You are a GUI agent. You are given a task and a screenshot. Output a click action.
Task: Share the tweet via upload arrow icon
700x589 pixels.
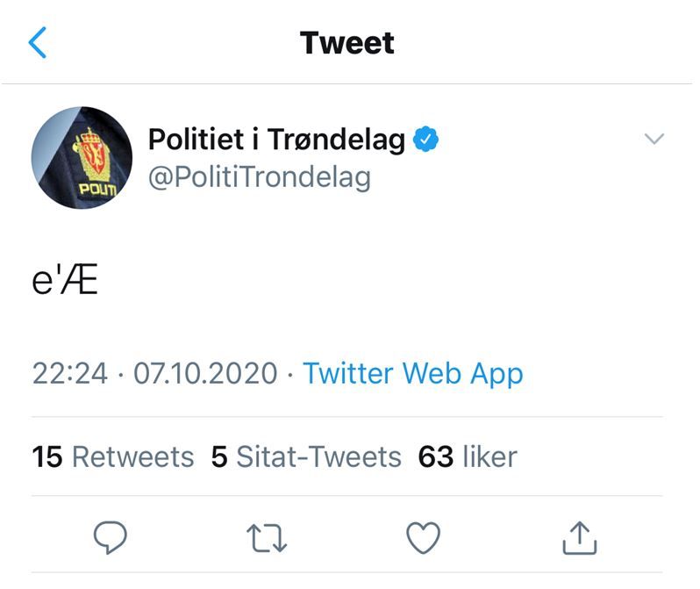(579, 537)
